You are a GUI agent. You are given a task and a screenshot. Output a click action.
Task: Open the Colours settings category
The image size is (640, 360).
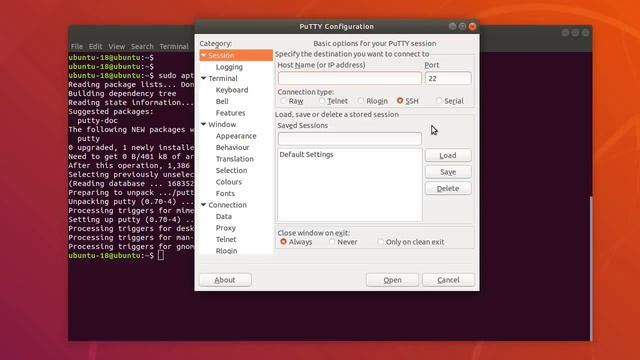[x=229, y=182]
